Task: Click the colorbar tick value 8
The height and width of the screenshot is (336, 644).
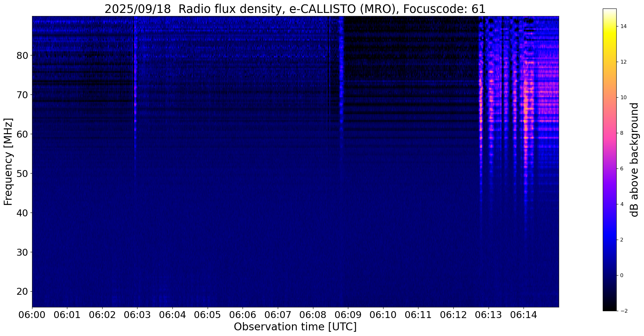Action: coord(621,133)
